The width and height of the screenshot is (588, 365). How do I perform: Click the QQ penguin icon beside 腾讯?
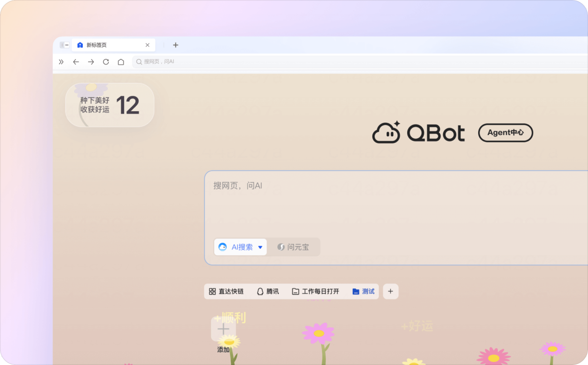click(260, 291)
